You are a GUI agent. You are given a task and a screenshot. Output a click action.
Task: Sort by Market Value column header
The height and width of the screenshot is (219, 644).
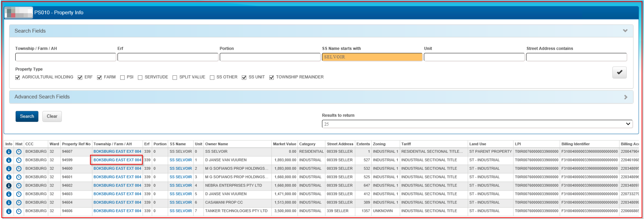284,144
